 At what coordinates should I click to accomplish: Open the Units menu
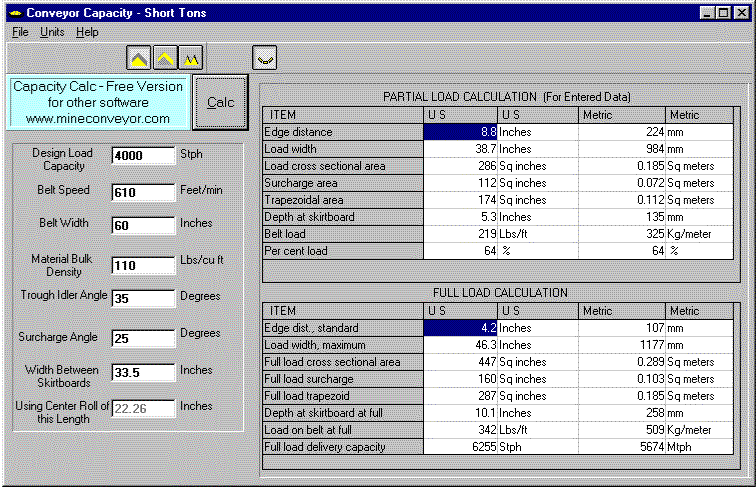tap(52, 32)
